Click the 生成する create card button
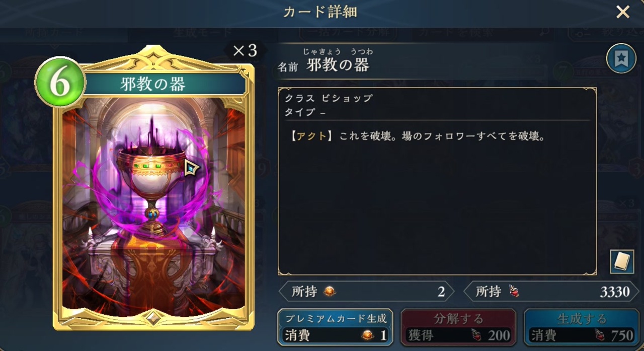Viewport: 644px width, 351px height. click(582, 327)
